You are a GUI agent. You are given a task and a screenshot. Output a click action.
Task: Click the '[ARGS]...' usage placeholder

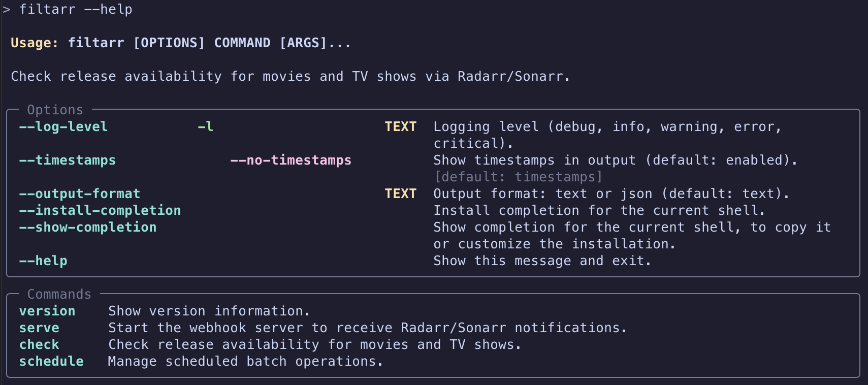(315, 43)
